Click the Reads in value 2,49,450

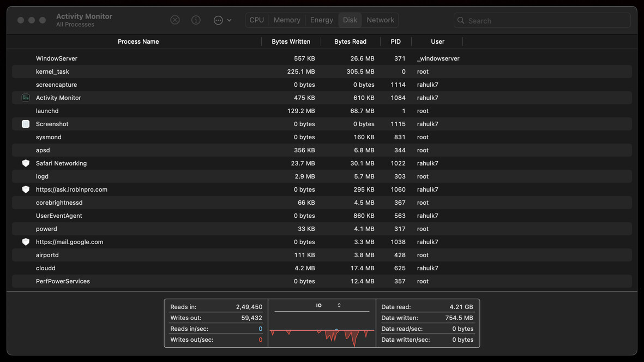click(249, 307)
